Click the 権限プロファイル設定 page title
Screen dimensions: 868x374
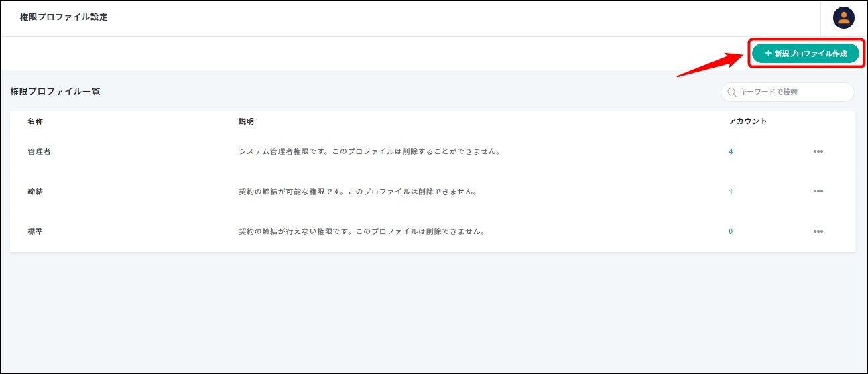pyautogui.click(x=64, y=17)
